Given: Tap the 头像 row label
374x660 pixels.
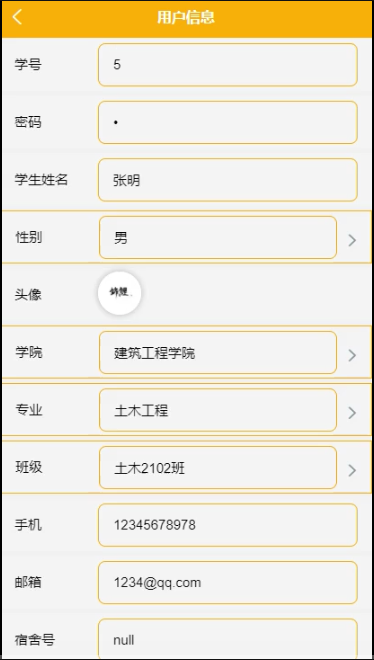Looking at the screenshot, I should (28, 294).
